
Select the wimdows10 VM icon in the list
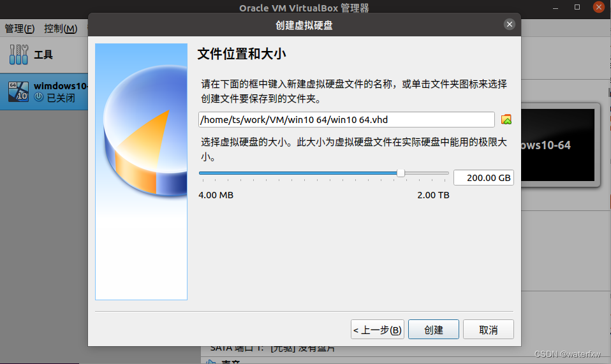18,92
